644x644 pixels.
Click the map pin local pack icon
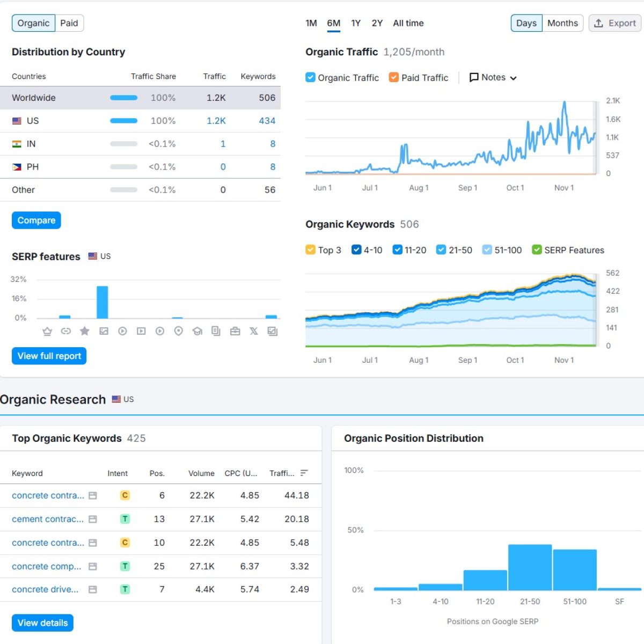point(179,331)
